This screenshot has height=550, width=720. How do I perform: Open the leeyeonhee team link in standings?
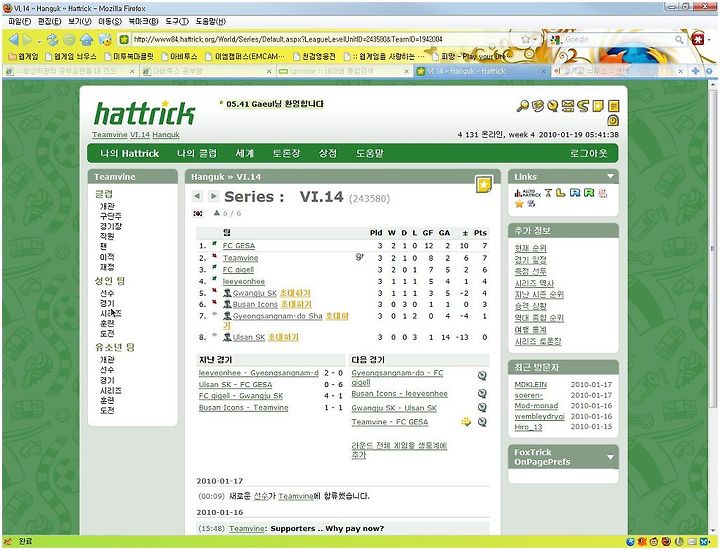pyautogui.click(x=244, y=281)
